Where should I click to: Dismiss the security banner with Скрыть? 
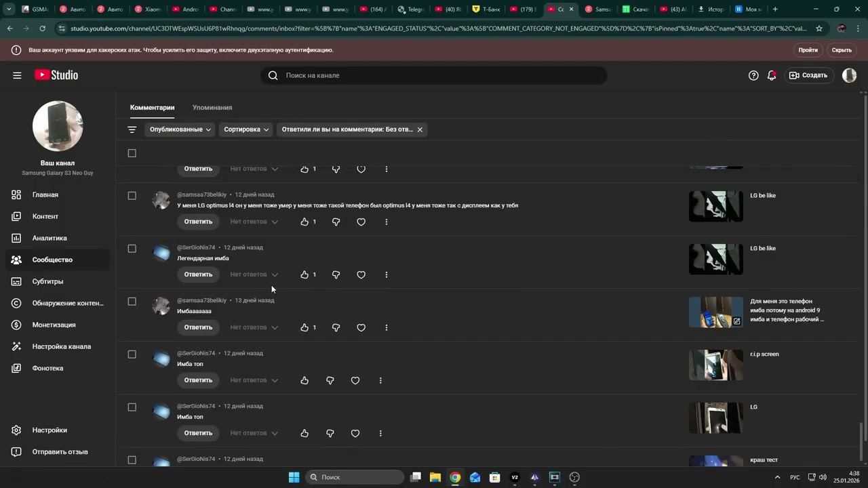click(842, 50)
